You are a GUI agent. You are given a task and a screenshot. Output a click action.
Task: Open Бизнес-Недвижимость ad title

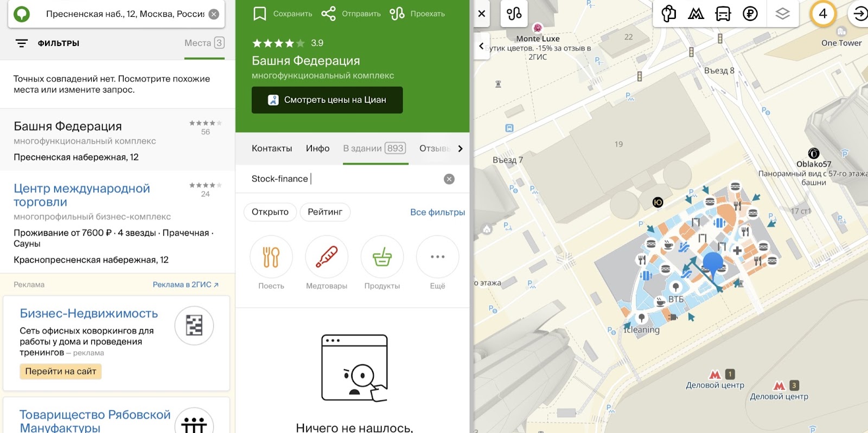click(89, 314)
